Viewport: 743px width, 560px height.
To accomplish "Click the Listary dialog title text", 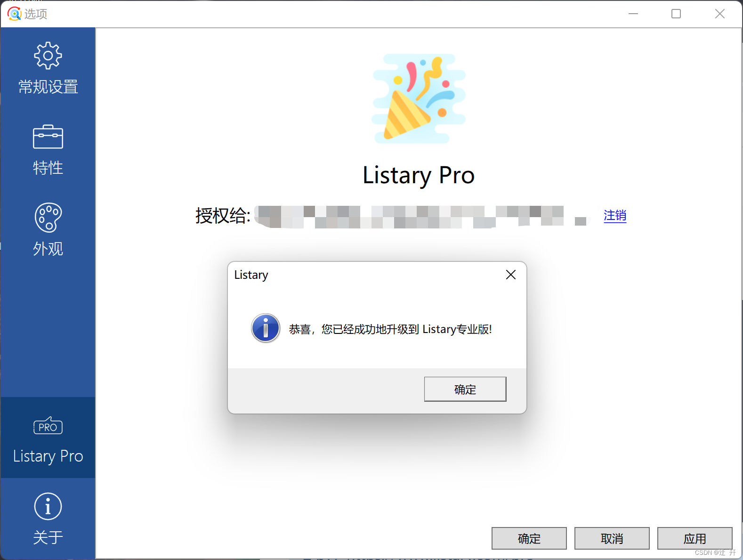I will coord(251,275).
